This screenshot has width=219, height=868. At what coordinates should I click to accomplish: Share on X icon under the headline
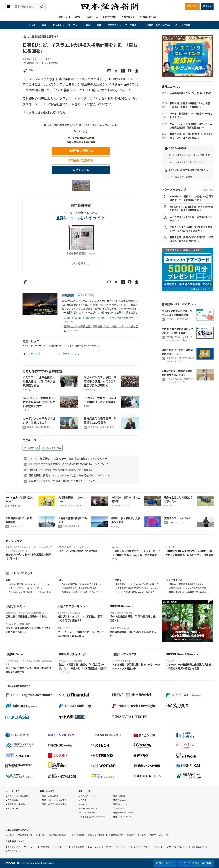122,71
